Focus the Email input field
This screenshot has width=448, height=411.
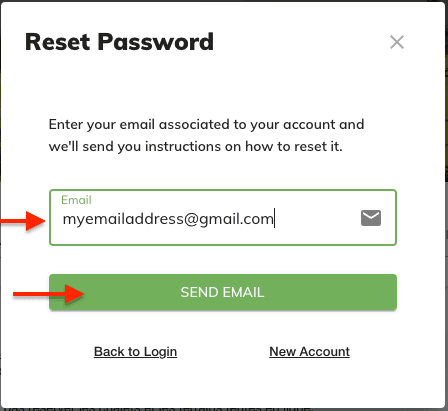(x=223, y=217)
